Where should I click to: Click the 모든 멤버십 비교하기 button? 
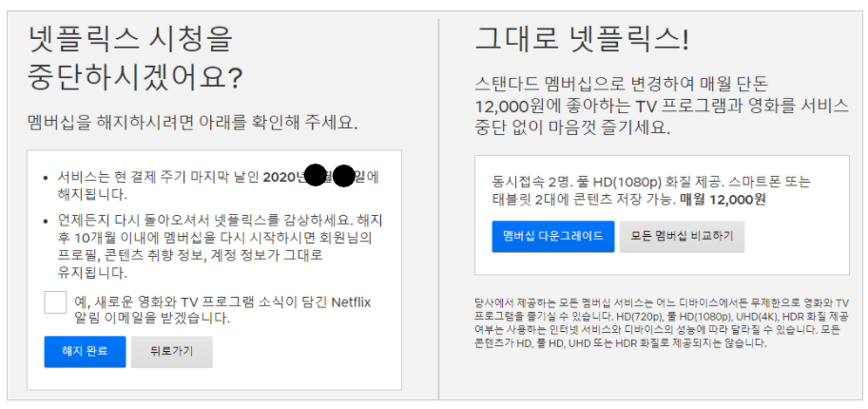point(682,236)
